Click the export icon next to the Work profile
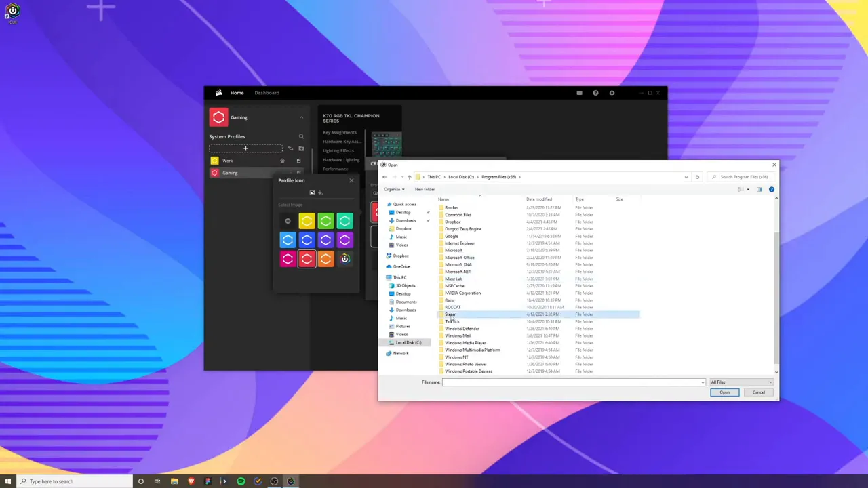Screen dimensions: 868x488 point(283,161)
